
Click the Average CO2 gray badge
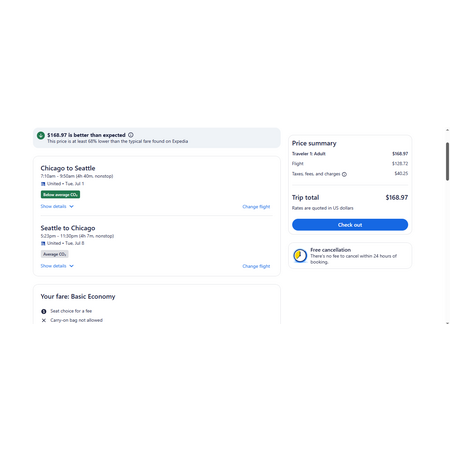pos(55,254)
